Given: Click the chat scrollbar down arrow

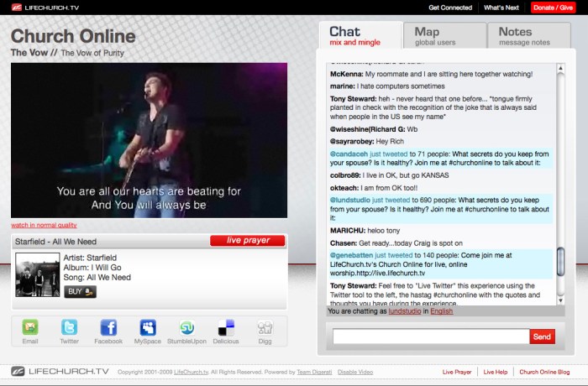Looking at the screenshot, I should 560,300.
